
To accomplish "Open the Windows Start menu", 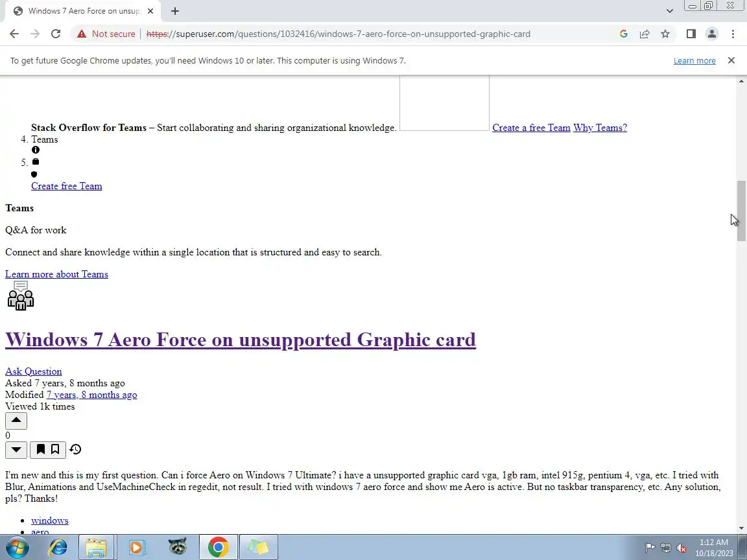I will click(17, 547).
